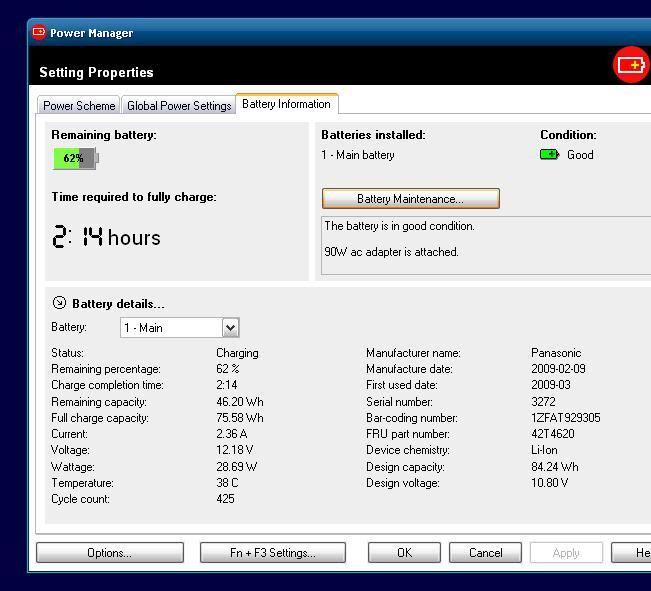This screenshot has height=591, width=651.
Task: Open the Options dialog button
Action: coord(109,553)
